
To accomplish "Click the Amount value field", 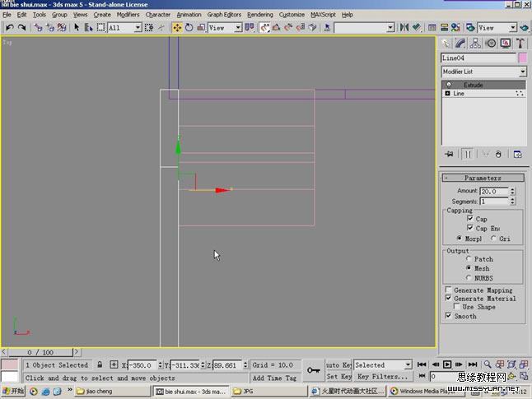I will (494, 191).
